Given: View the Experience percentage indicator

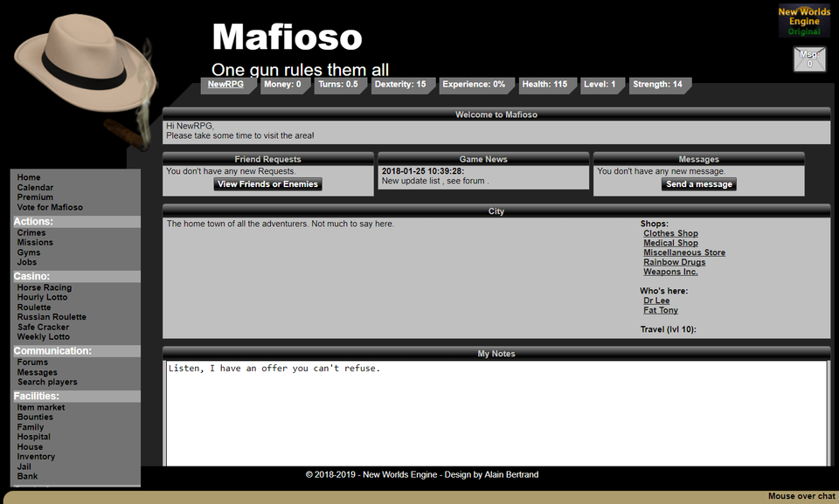Looking at the screenshot, I should pos(476,85).
